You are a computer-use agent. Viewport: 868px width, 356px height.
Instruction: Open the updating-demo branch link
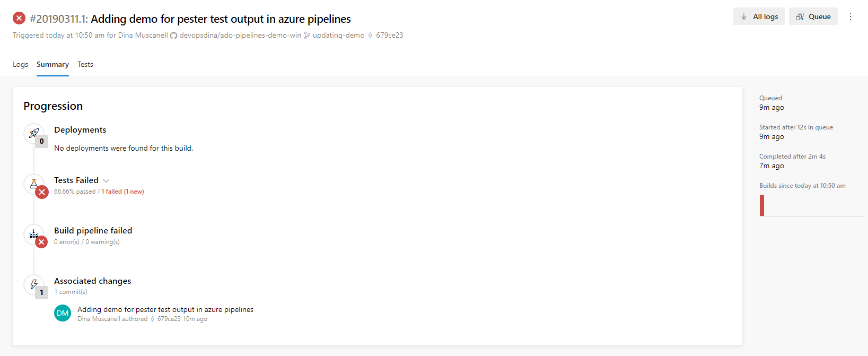tap(338, 36)
